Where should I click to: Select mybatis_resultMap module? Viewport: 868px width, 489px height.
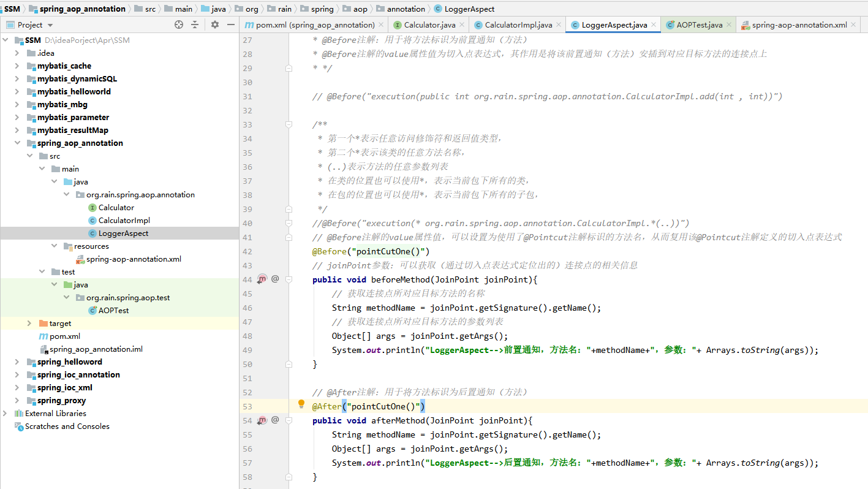[72, 131]
